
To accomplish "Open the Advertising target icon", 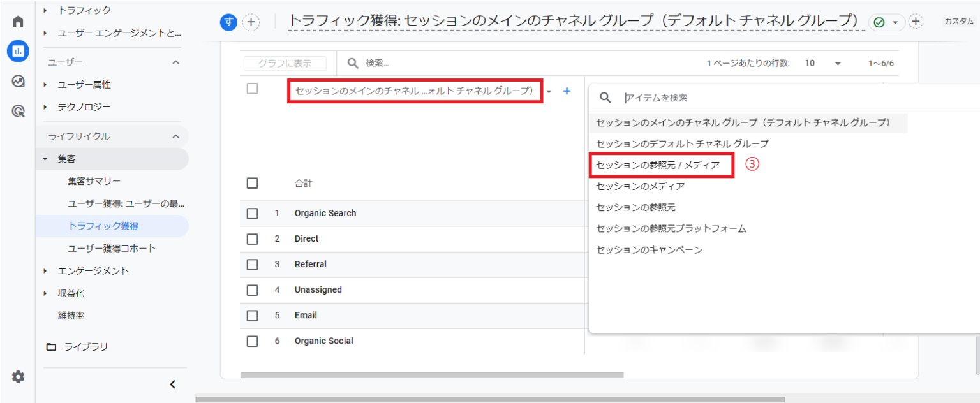I will 18,112.
